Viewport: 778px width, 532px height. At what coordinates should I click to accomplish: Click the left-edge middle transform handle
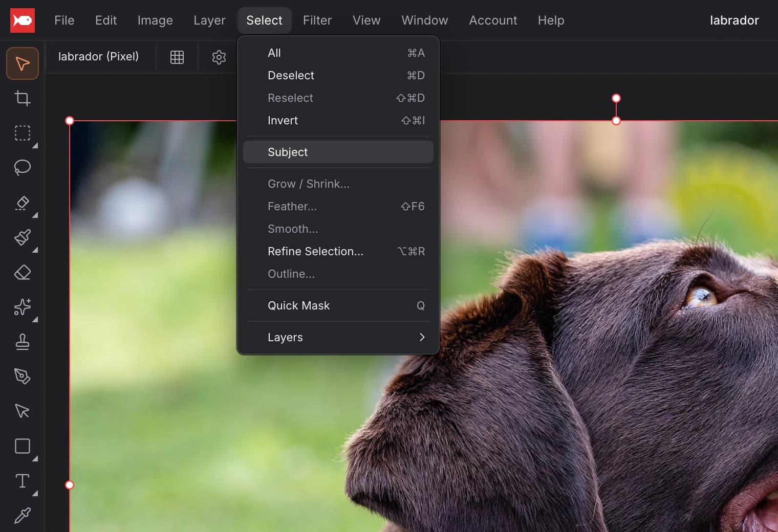70,485
